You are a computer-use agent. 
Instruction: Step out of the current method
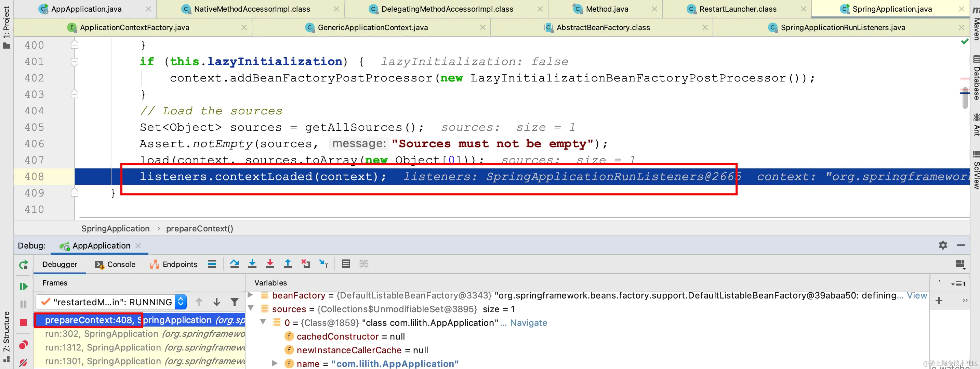click(288, 264)
